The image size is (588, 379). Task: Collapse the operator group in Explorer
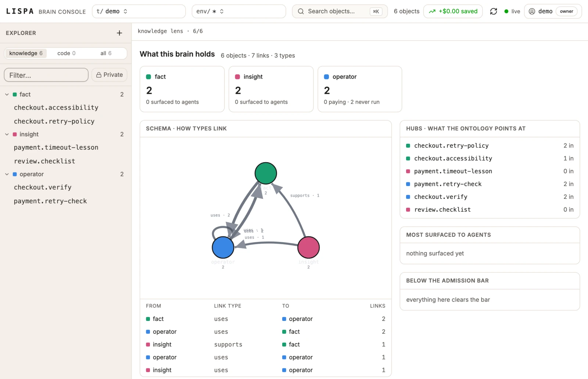(x=7, y=174)
